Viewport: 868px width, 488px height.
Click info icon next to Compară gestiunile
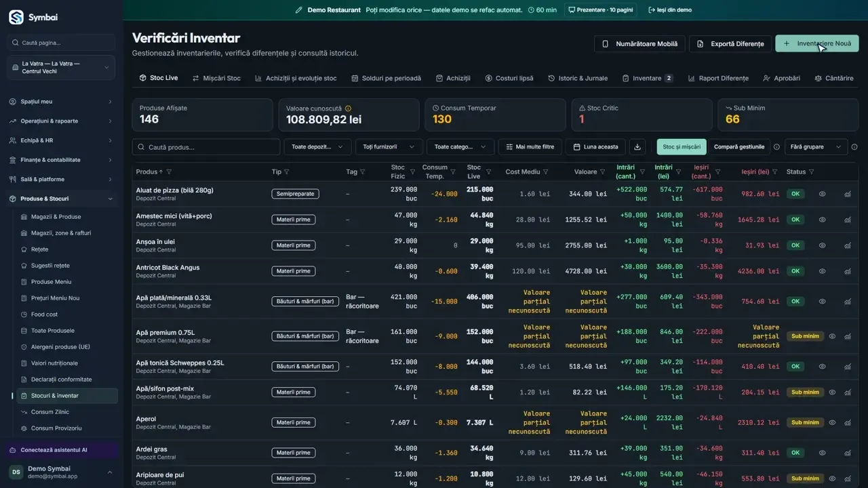(x=776, y=147)
